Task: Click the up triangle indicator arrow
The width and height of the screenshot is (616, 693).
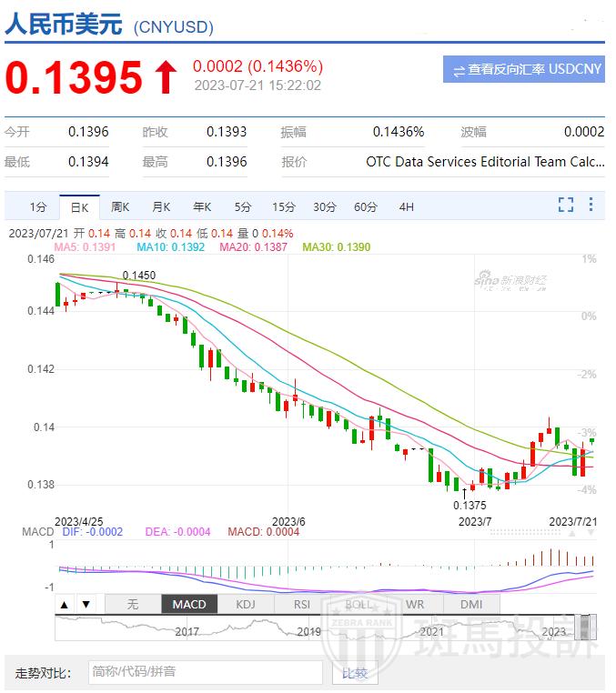Action: 65,604
